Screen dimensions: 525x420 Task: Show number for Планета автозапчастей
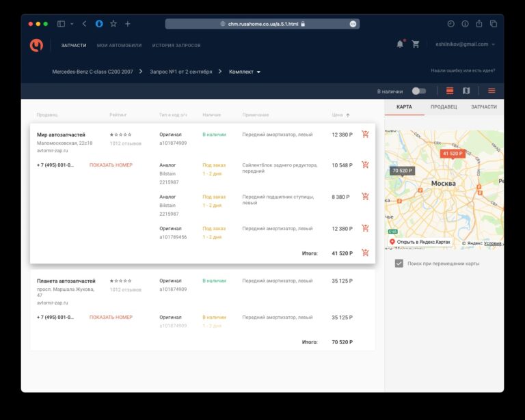point(111,318)
